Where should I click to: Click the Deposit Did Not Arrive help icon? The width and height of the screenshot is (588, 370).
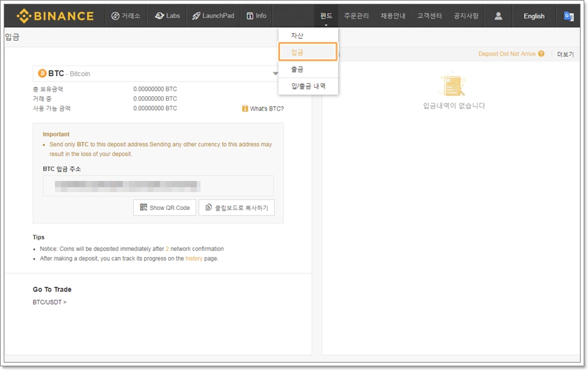(541, 54)
